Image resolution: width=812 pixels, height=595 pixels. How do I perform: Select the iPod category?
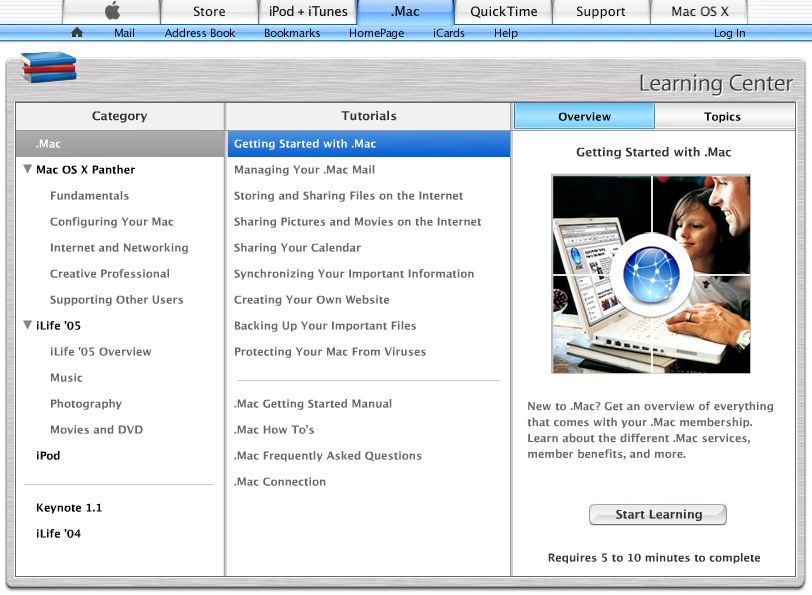[x=48, y=455]
